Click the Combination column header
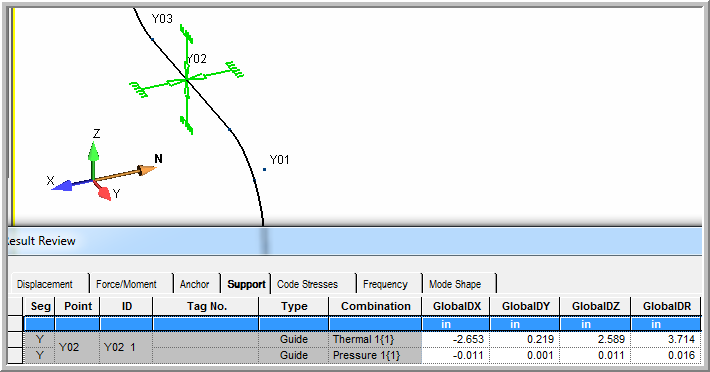 point(375,306)
